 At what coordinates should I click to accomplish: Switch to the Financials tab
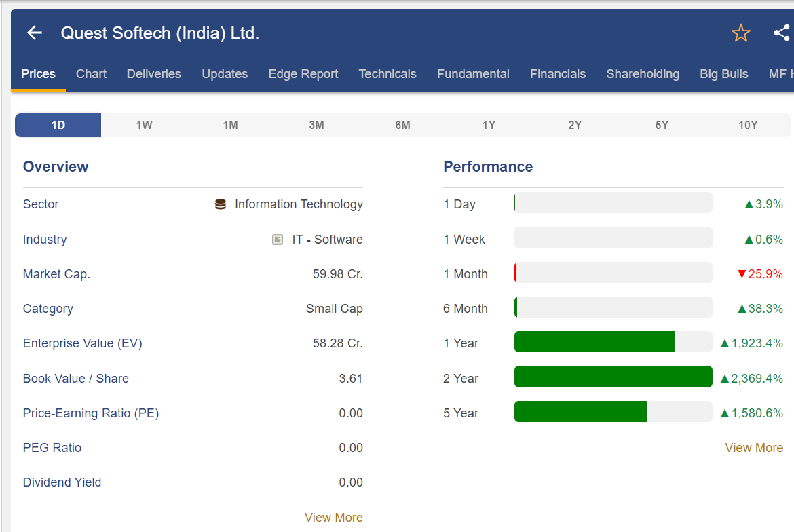(558, 74)
